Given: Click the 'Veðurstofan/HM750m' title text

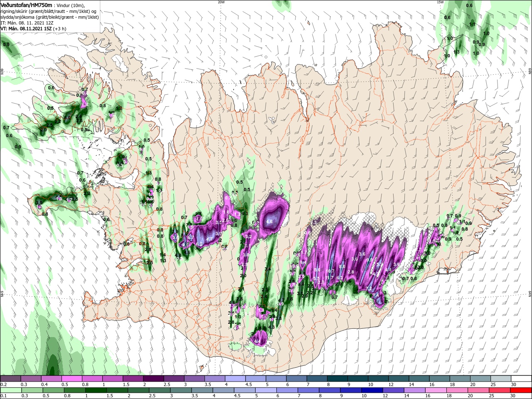Looking at the screenshot, I should click(26, 5).
